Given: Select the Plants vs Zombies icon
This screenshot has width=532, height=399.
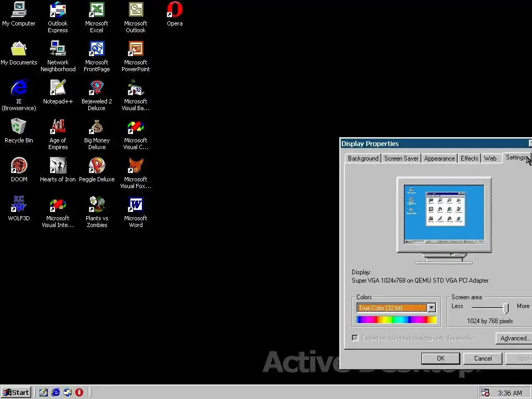Looking at the screenshot, I should point(97,212).
